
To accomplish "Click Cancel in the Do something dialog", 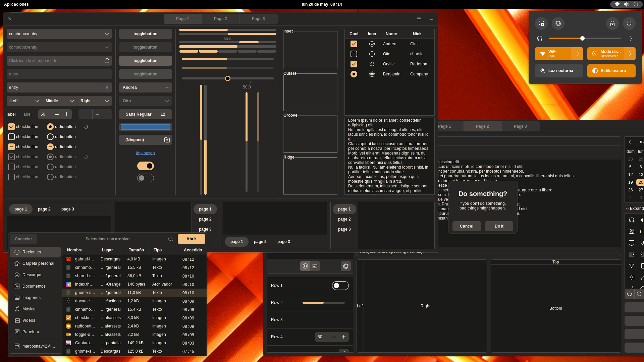I will 467,226.
